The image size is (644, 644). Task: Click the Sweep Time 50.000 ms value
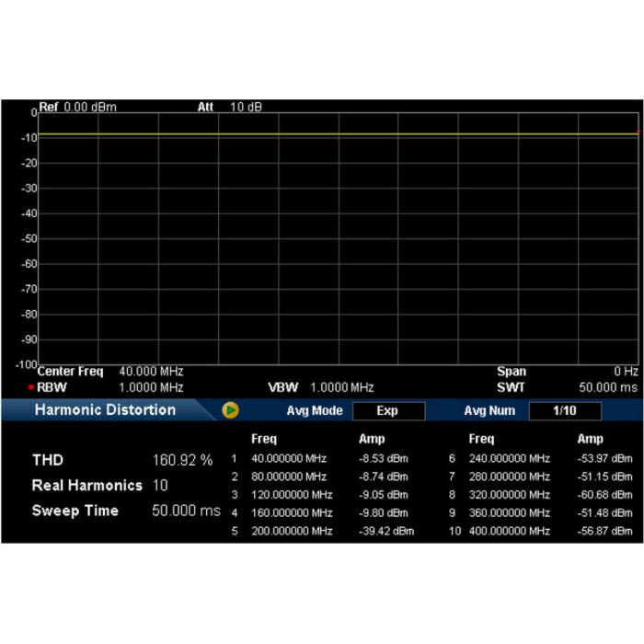click(x=186, y=511)
